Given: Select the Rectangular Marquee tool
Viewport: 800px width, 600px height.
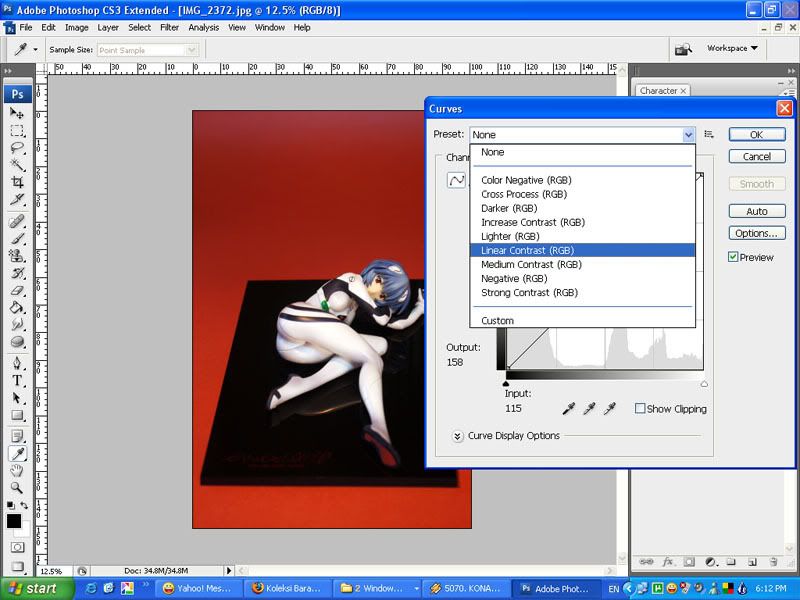Looking at the screenshot, I should click(x=17, y=131).
